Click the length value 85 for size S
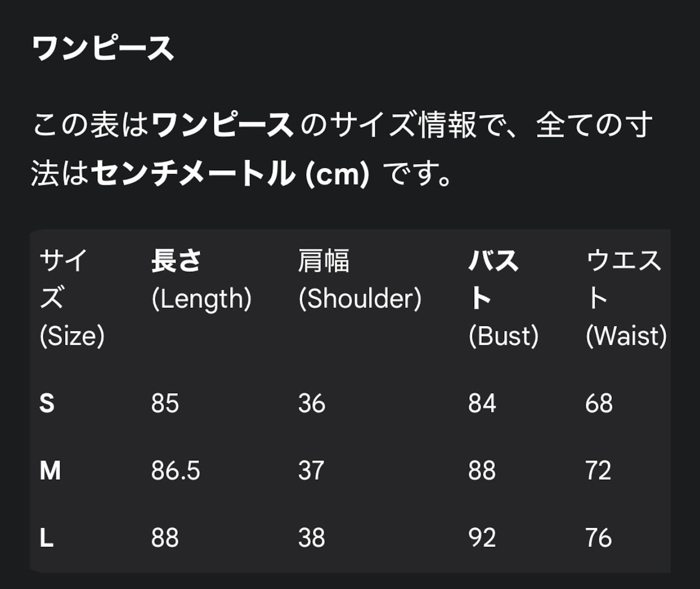The width and height of the screenshot is (700, 589). (x=165, y=404)
